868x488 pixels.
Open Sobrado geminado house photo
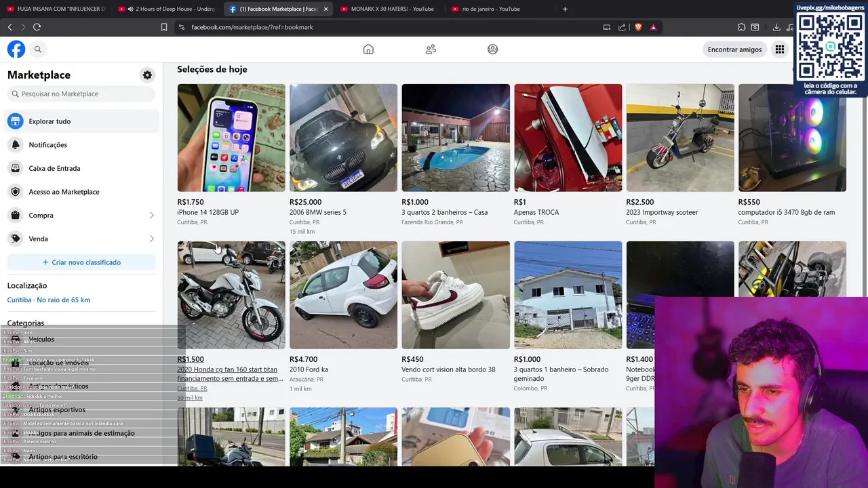click(x=568, y=295)
